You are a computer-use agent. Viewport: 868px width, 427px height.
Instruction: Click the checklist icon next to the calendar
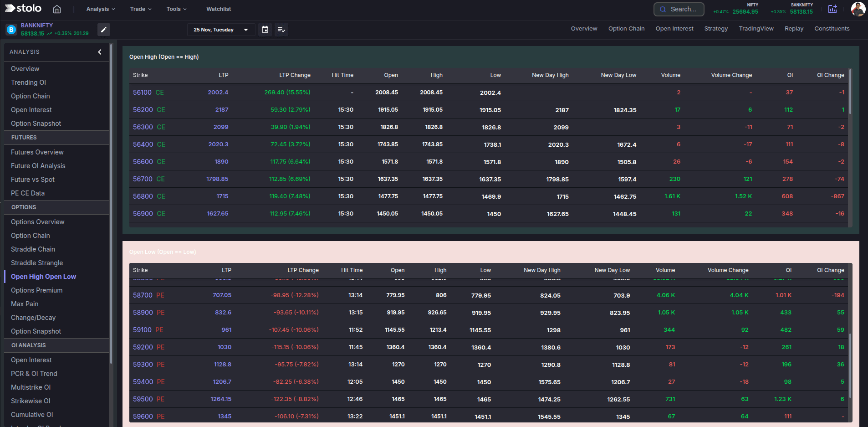pyautogui.click(x=281, y=30)
